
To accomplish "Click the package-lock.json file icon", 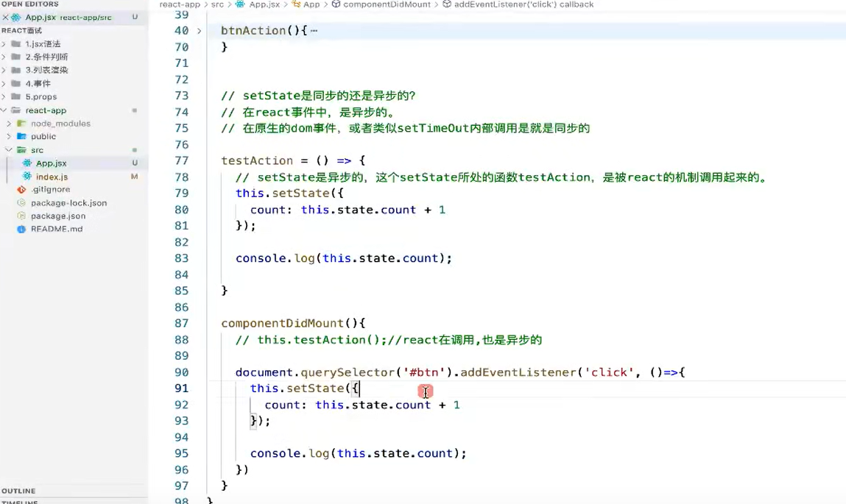I will coord(21,202).
